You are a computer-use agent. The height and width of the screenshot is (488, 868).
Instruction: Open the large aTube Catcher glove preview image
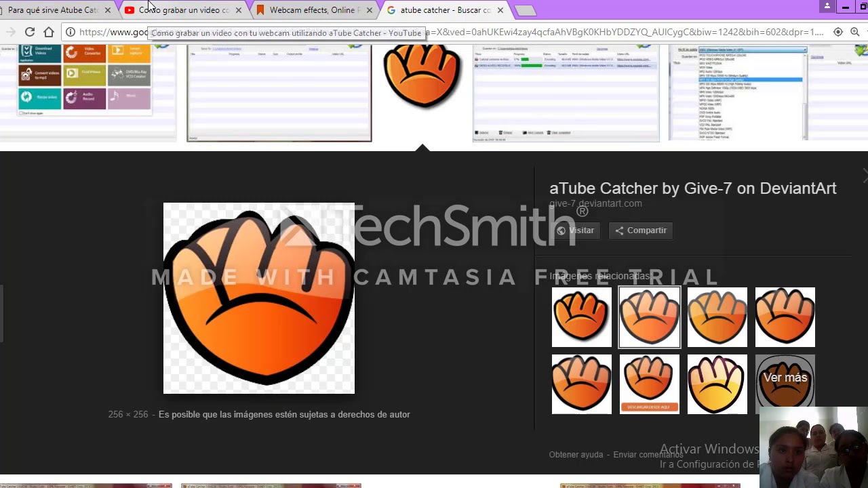[259, 298]
